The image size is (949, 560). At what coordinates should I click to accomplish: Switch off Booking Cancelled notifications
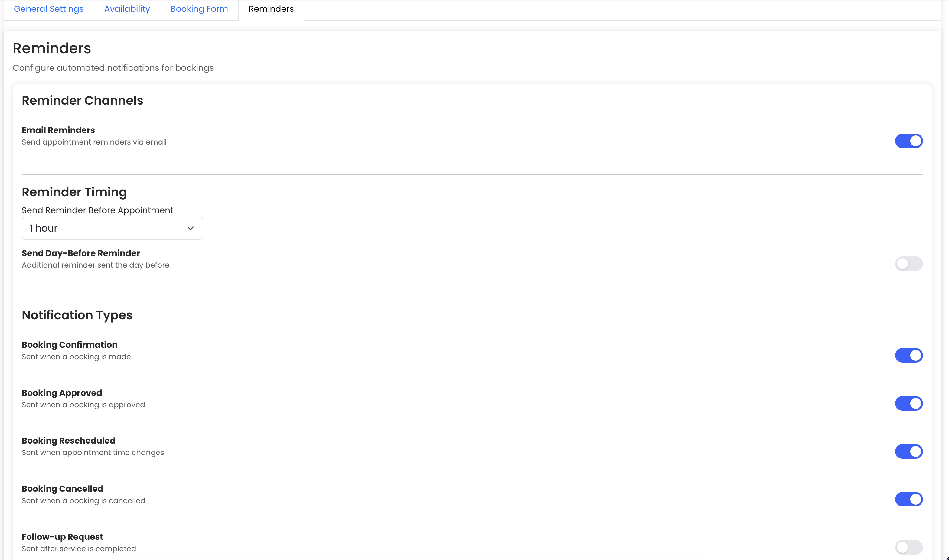(908, 499)
